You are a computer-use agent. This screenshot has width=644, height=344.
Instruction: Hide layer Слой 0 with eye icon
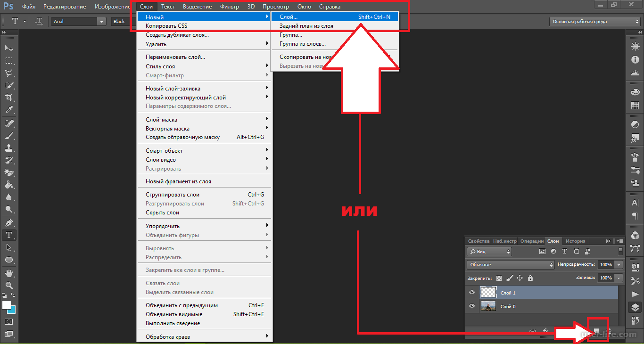472,306
